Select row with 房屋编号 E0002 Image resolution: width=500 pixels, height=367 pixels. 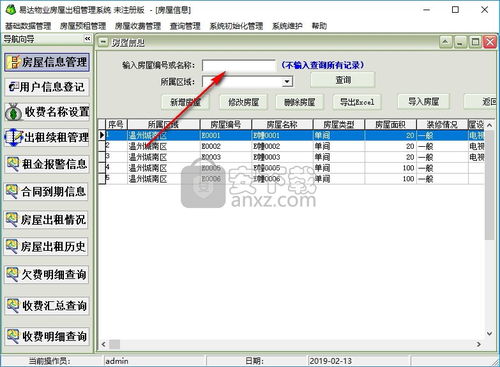coord(291,146)
